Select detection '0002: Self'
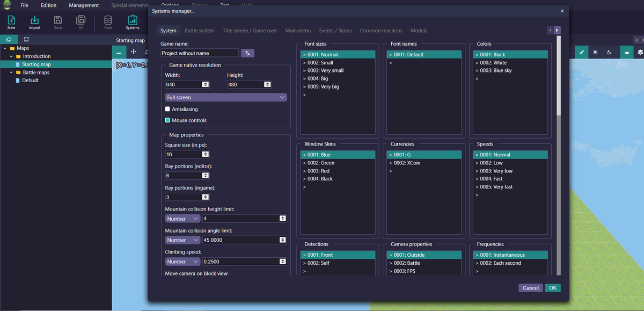644x311 pixels. pos(338,263)
